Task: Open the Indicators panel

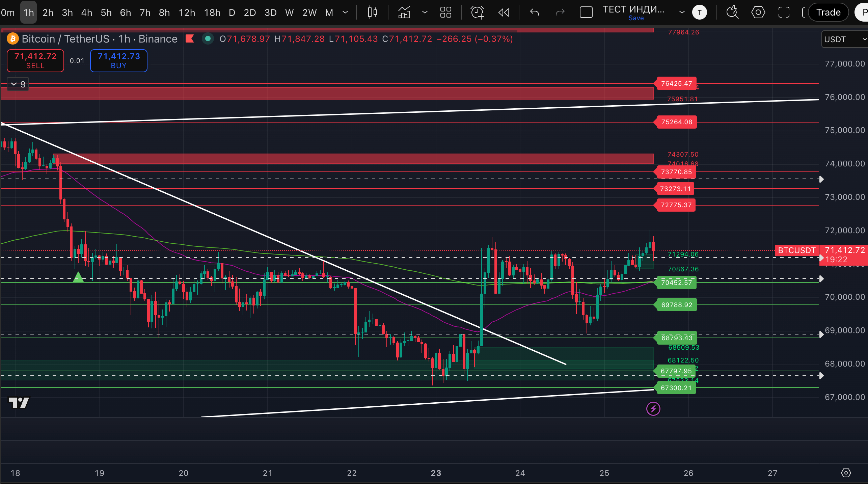Action: tap(404, 12)
